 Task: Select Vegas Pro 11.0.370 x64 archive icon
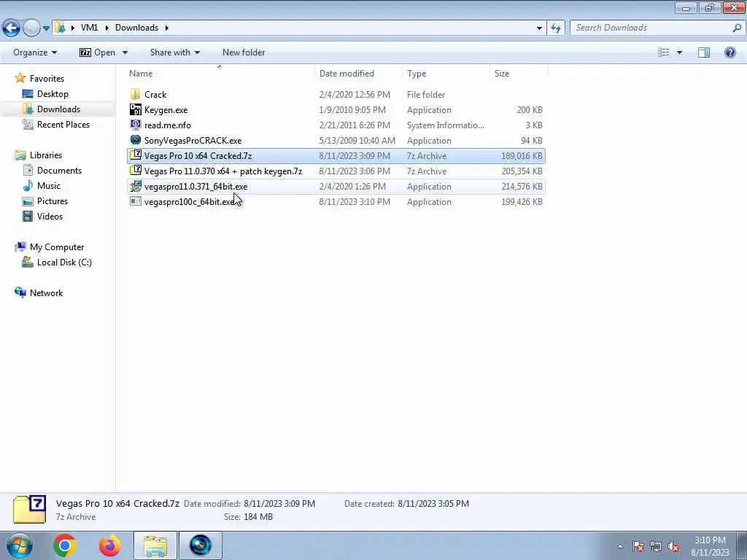click(x=135, y=171)
